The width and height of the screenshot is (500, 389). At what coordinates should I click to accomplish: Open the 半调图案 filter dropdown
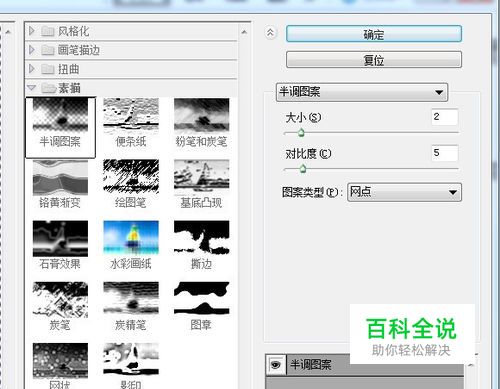click(362, 92)
